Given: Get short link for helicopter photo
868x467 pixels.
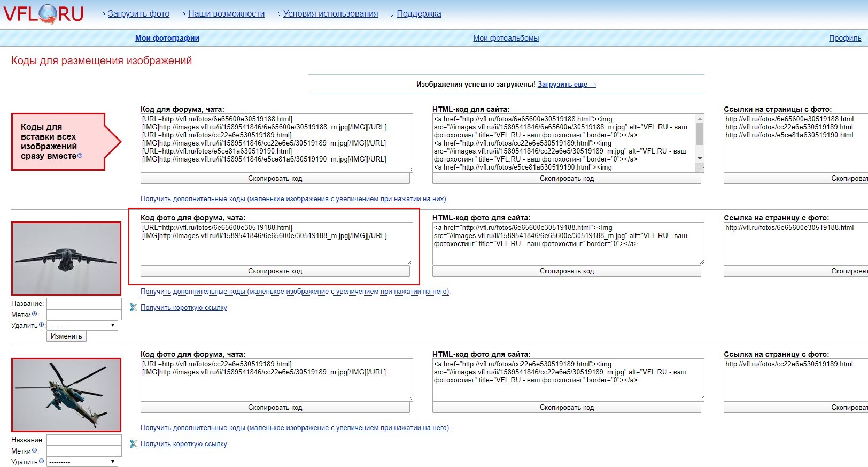Looking at the screenshot, I should [x=184, y=444].
